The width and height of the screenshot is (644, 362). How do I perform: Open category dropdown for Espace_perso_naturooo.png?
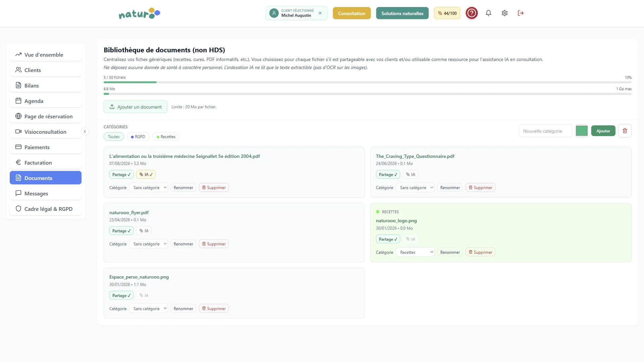coord(149,308)
